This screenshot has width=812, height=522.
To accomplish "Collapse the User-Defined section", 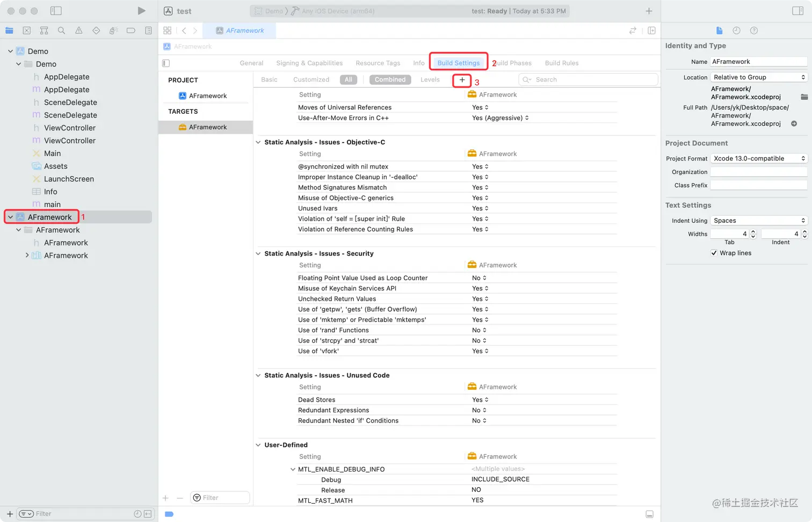I will tap(258, 445).
